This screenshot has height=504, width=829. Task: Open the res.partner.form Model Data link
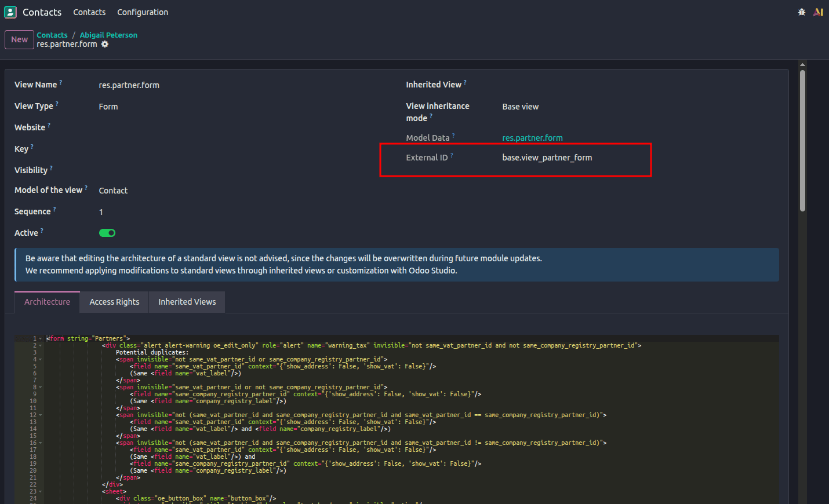coord(532,137)
